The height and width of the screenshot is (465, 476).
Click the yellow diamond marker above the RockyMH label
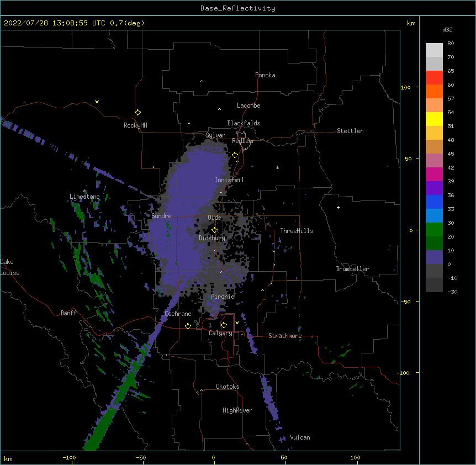pyautogui.click(x=138, y=113)
